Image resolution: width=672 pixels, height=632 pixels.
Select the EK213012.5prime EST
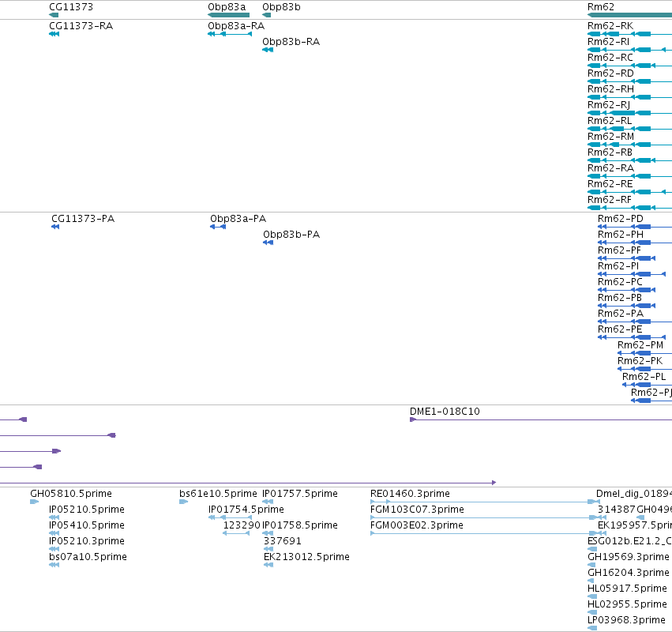point(306,558)
